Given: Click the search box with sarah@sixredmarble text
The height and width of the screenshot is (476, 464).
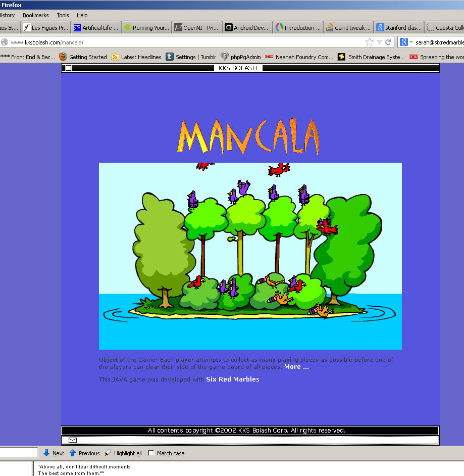Looking at the screenshot, I should (439, 42).
